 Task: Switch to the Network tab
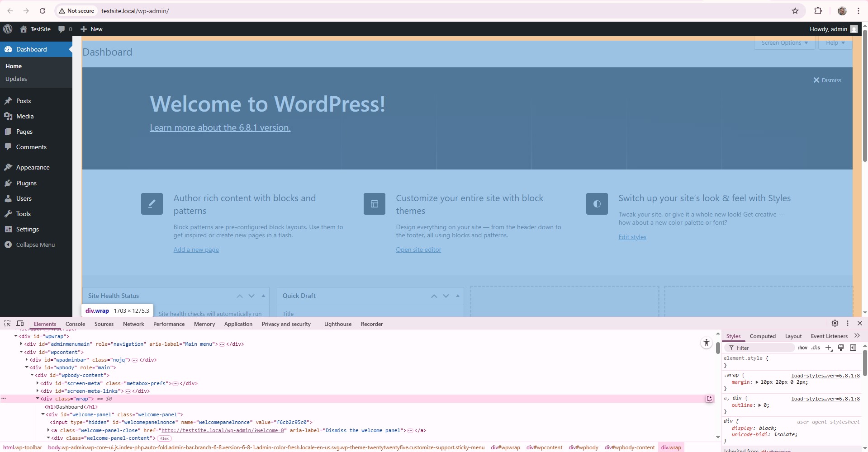point(133,324)
